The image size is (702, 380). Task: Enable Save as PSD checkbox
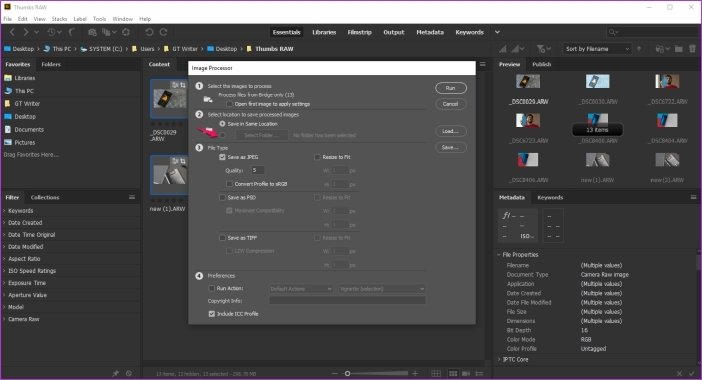223,197
